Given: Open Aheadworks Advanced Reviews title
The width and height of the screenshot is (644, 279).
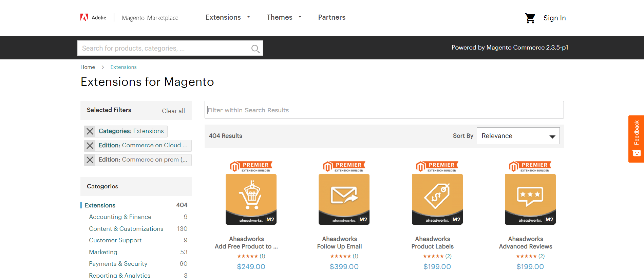Looking at the screenshot, I should [526, 243].
